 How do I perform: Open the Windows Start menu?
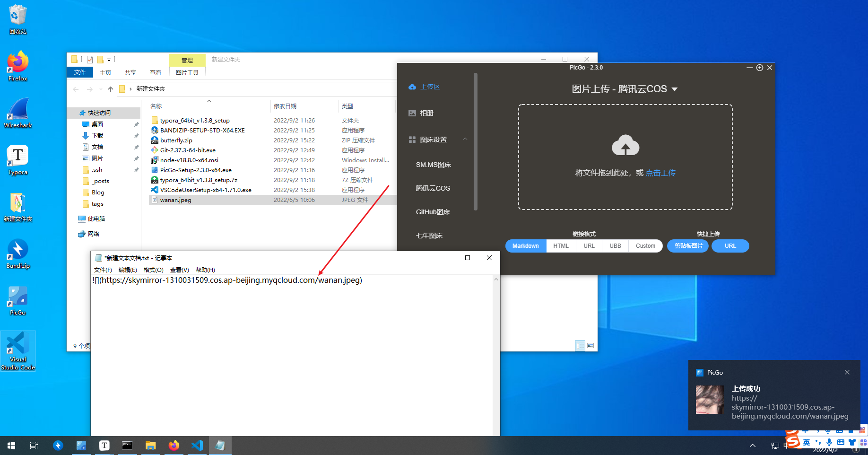point(11,445)
